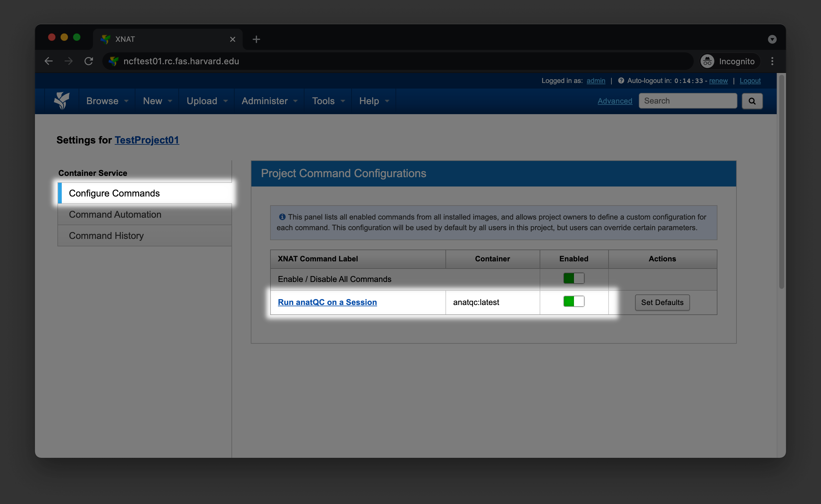The width and height of the screenshot is (821, 504).
Task: Select the XNAT browser tab
Action: click(x=168, y=39)
